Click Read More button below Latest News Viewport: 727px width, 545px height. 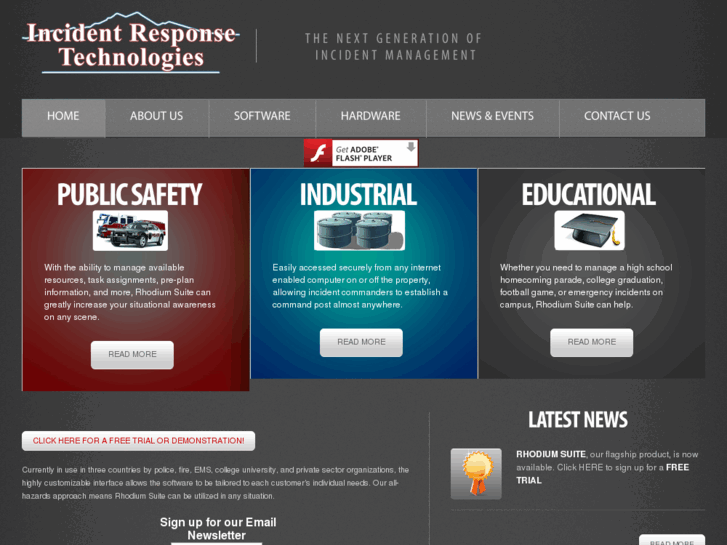click(x=672, y=540)
